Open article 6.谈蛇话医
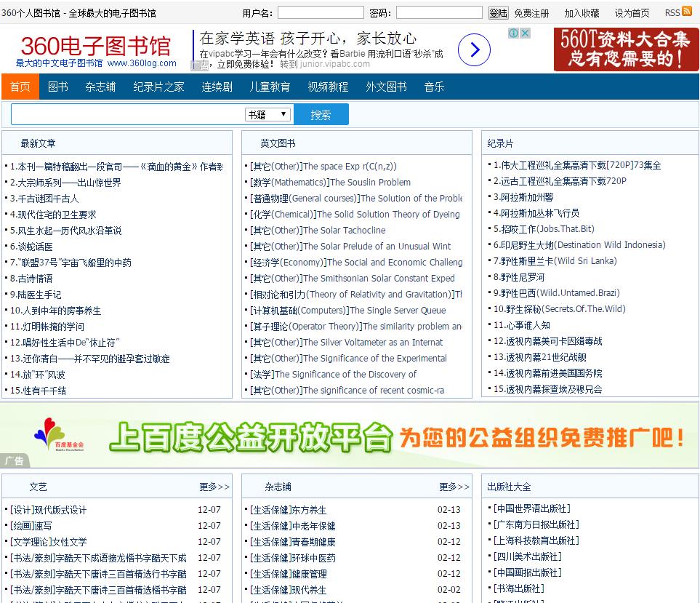The image size is (700, 603). pyautogui.click(x=31, y=247)
